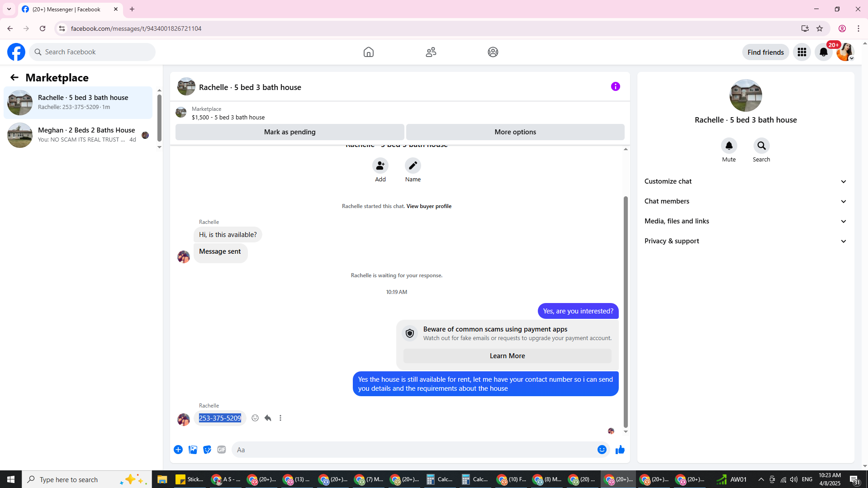Image resolution: width=868 pixels, height=488 pixels.
Task: Open the Groups icon in top navigation
Action: (493, 52)
